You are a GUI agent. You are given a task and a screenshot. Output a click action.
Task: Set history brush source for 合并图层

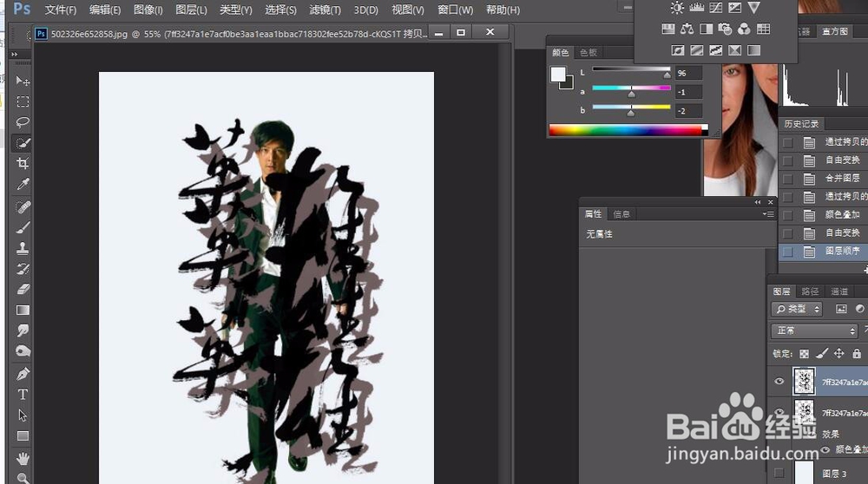pos(788,179)
